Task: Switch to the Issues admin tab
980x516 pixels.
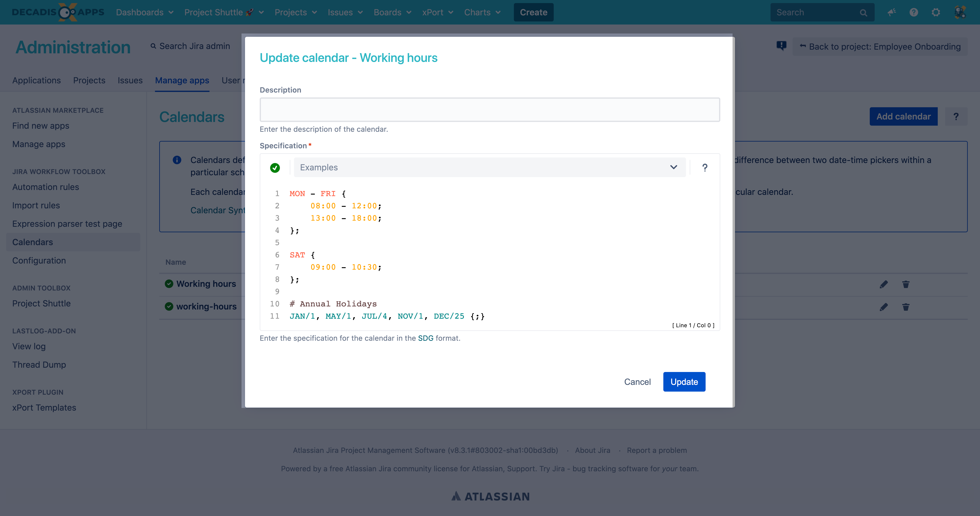Action: coord(130,80)
